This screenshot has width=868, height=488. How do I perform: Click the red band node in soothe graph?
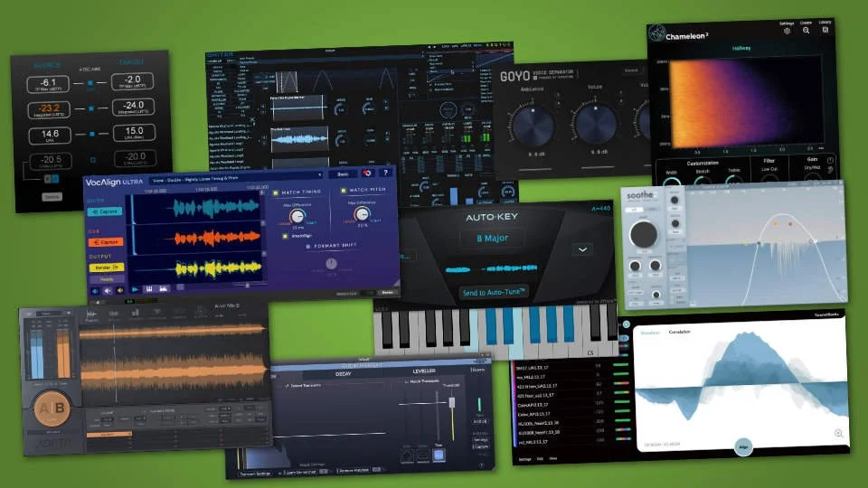coord(790,223)
